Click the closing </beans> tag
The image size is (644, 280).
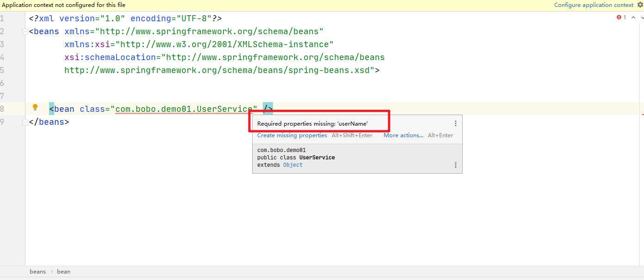point(49,122)
